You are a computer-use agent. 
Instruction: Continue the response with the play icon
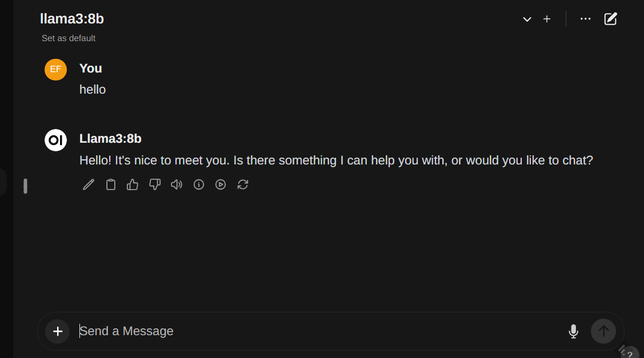221,184
